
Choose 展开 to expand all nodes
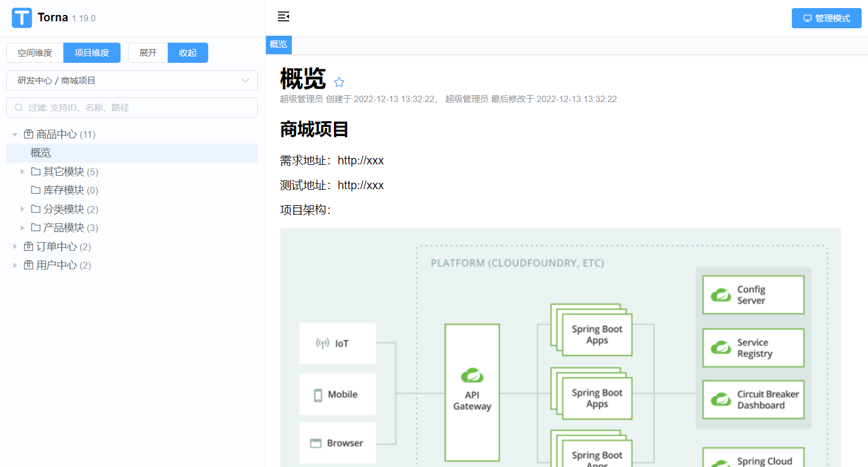tap(148, 52)
